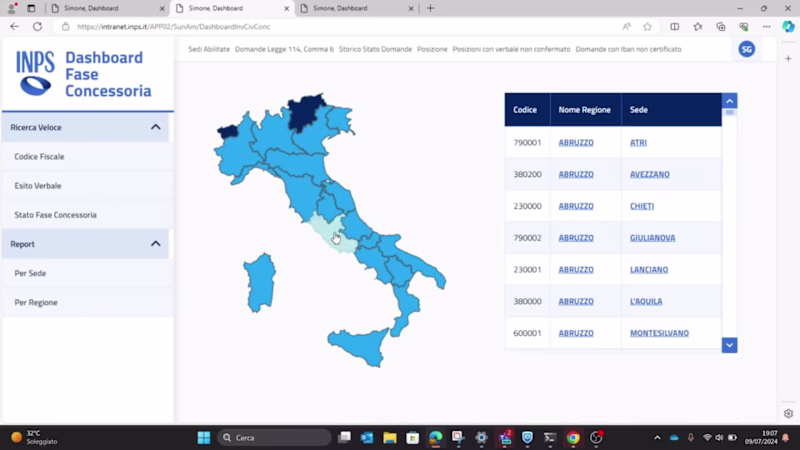Collapse the Report section
800x450 pixels.
coord(156,244)
